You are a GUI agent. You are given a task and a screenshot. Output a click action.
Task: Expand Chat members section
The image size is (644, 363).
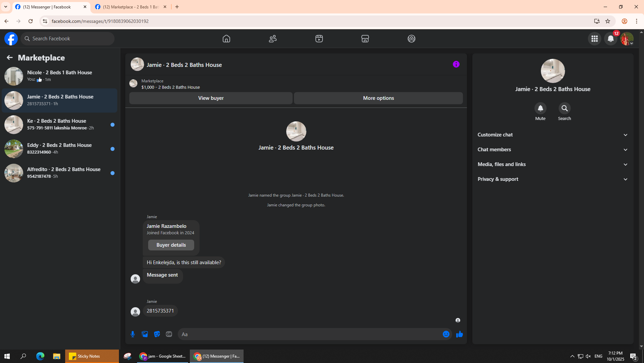click(553, 150)
